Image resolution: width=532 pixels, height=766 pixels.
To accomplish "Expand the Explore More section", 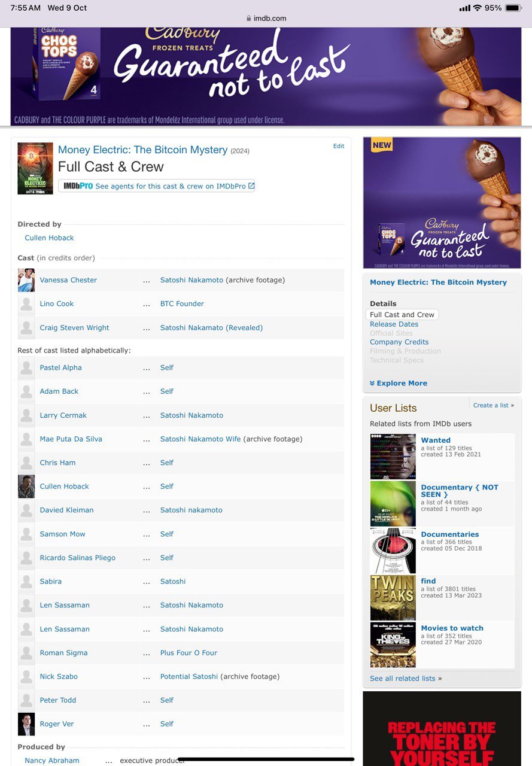I will 399,384.
